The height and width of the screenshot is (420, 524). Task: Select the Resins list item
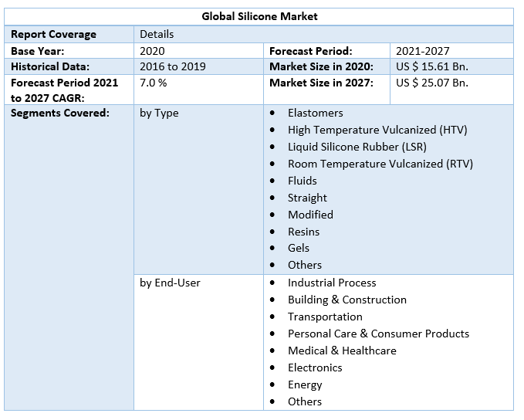coord(303,232)
